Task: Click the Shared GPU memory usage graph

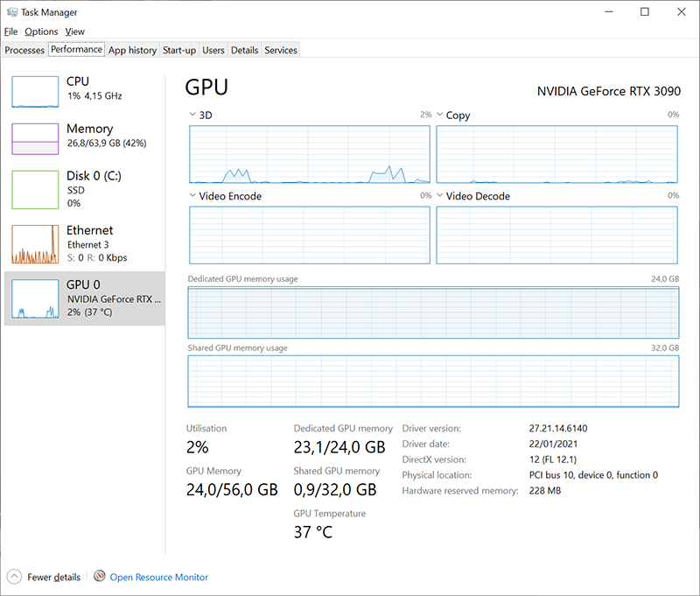Action: 433,382
